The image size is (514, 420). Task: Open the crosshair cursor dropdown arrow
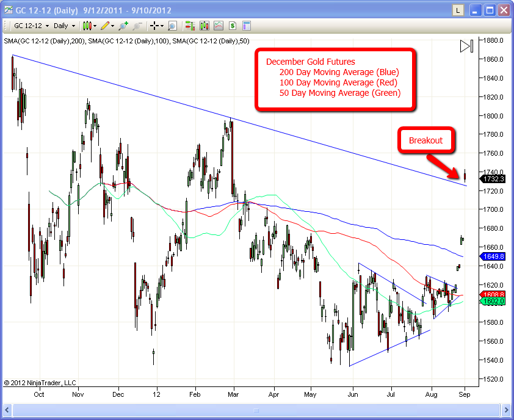162,26
